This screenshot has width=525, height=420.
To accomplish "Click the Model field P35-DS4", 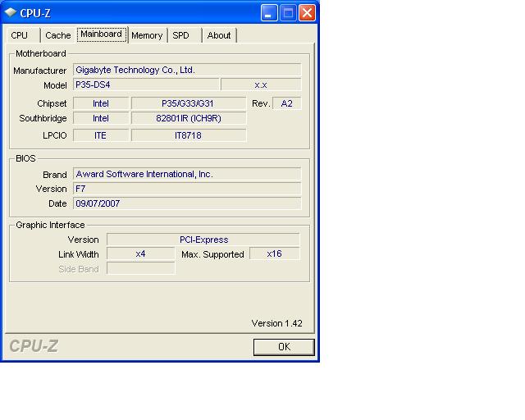I will [146, 84].
